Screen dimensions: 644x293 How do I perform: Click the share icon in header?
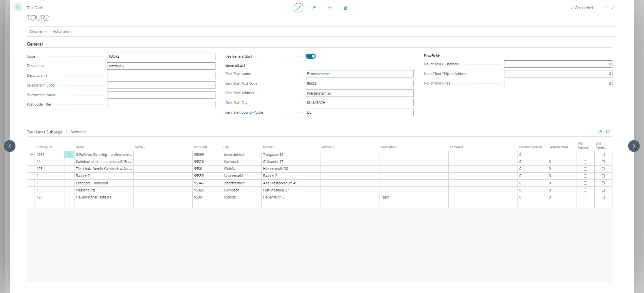[314, 8]
